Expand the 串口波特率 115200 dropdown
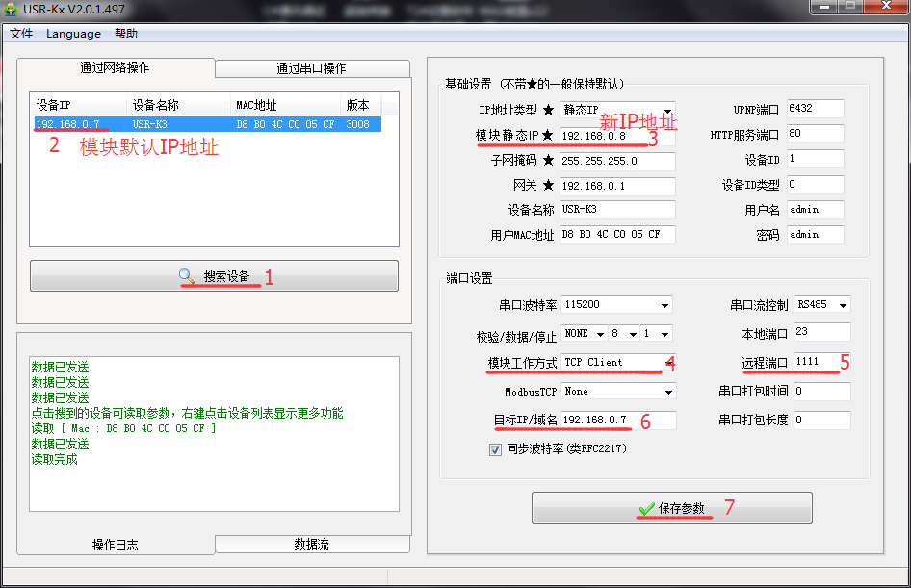Image resolution: width=911 pixels, height=588 pixels. (x=616, y=305)
